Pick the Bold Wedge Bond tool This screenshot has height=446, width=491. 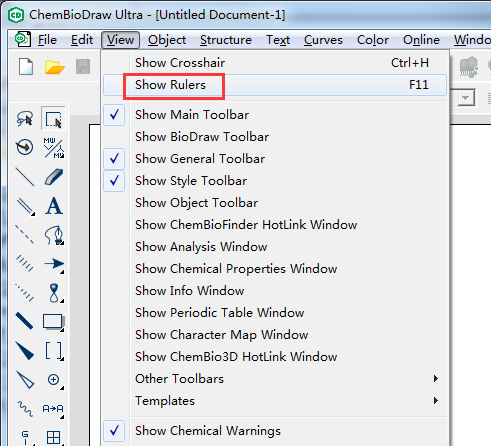click(25, 351)
